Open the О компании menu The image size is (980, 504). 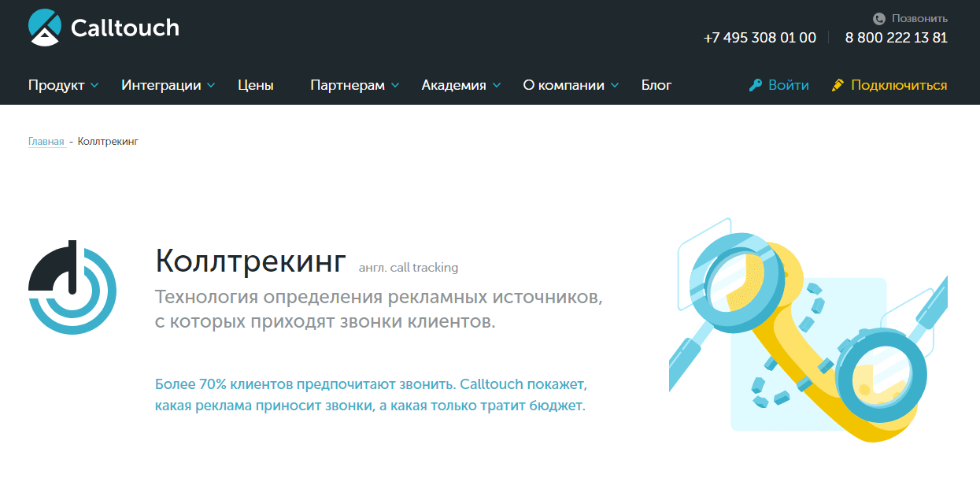[x=564, y=85]
